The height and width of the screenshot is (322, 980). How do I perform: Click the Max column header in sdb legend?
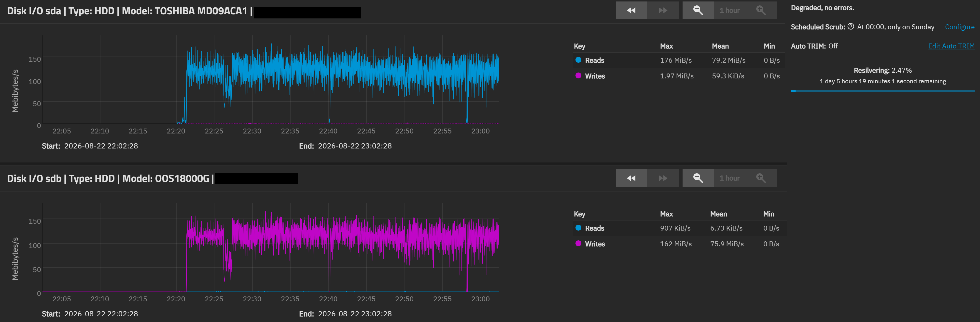point(666,214)
